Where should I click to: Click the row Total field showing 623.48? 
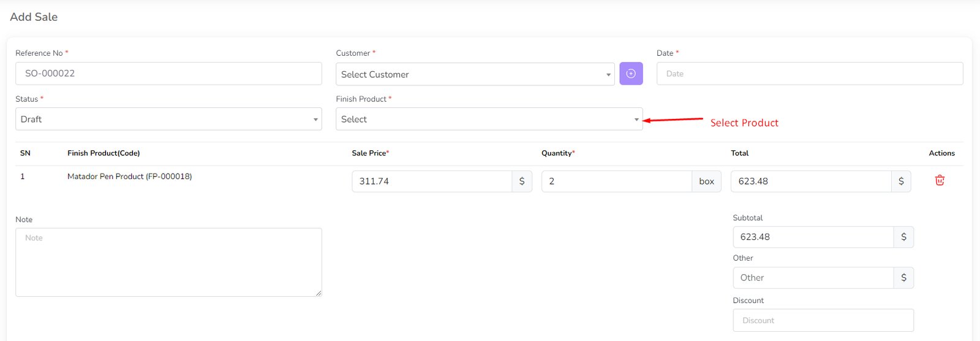click(810, 182)
